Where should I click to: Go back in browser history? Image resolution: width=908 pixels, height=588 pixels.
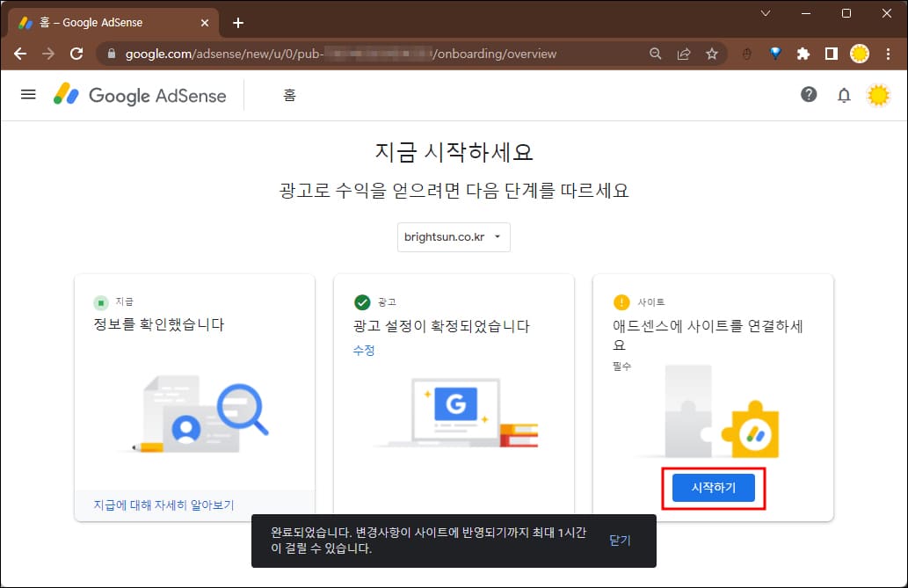pos(20,54)
